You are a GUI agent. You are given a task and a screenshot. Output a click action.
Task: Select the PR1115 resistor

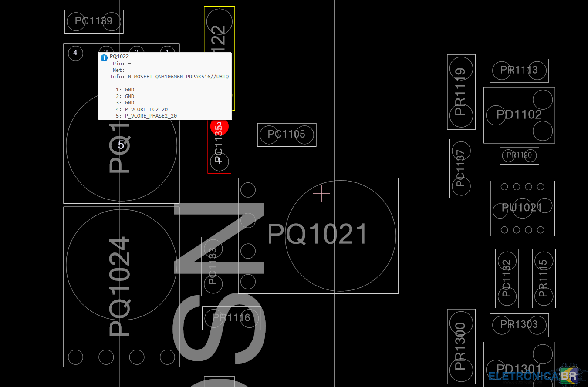(x=543, y=278)
